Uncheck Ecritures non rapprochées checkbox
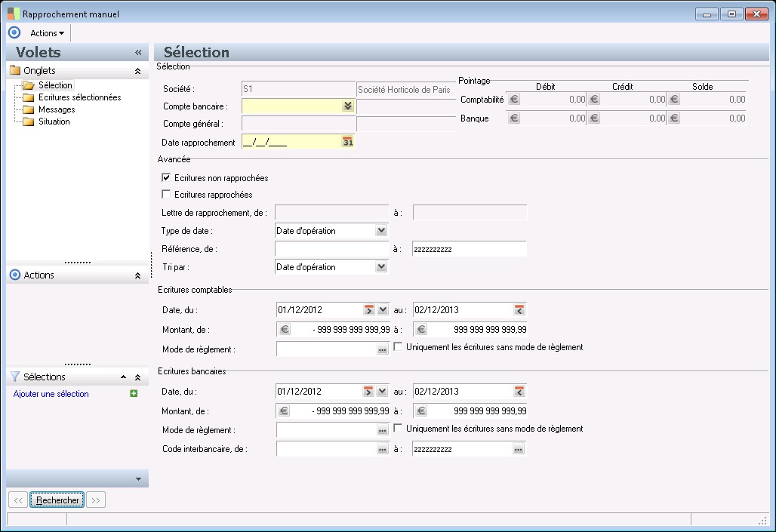The height and width of the screenshot is (532, 776). coord(167,178)
